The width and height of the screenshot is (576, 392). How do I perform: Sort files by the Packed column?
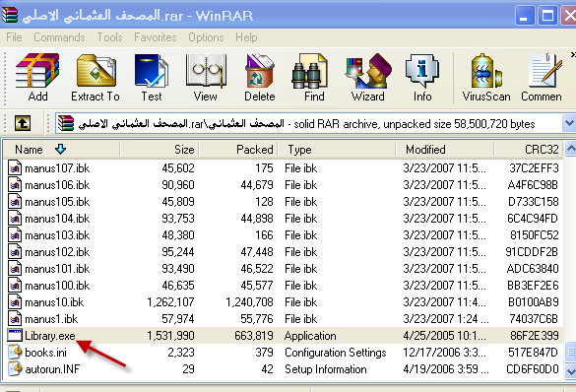tap(238, 150)
